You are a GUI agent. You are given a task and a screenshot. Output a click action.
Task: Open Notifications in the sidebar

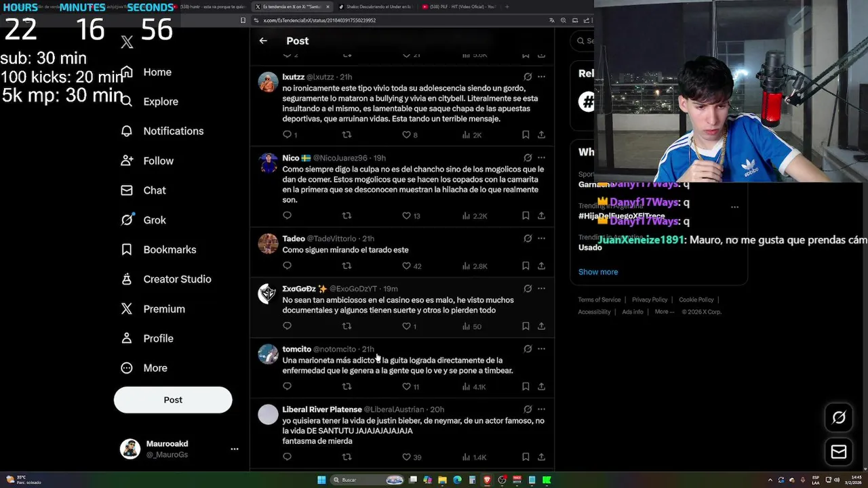pos(162,131)
